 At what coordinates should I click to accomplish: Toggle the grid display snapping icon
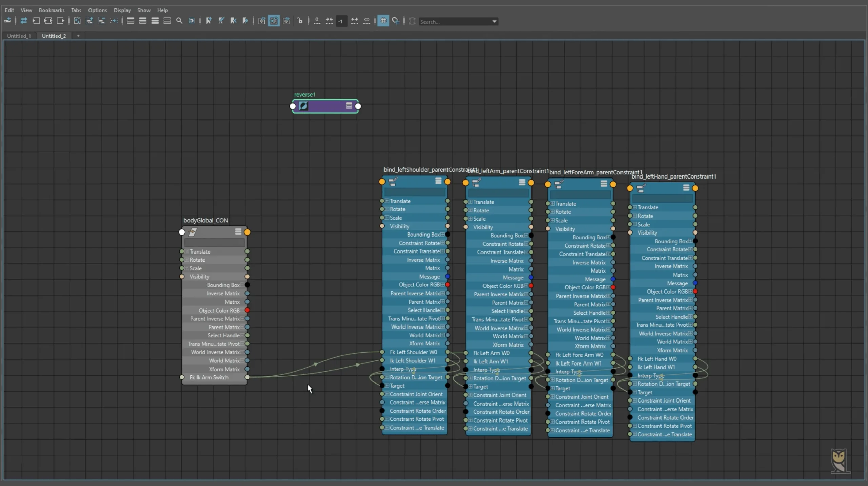click(x=383, y=21)
